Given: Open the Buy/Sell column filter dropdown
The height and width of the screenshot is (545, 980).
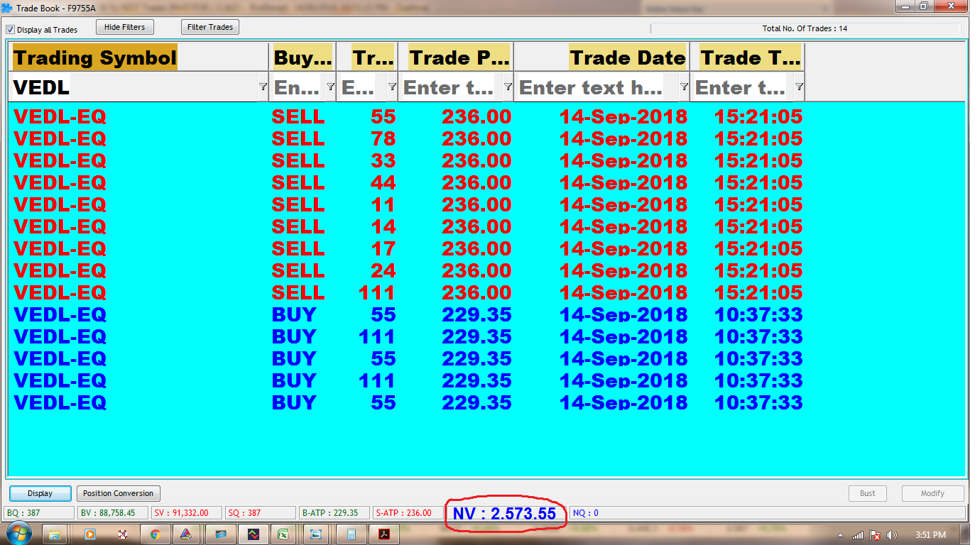Looking at the screenshot, I should pyautogui.click(x=330, y=87).
